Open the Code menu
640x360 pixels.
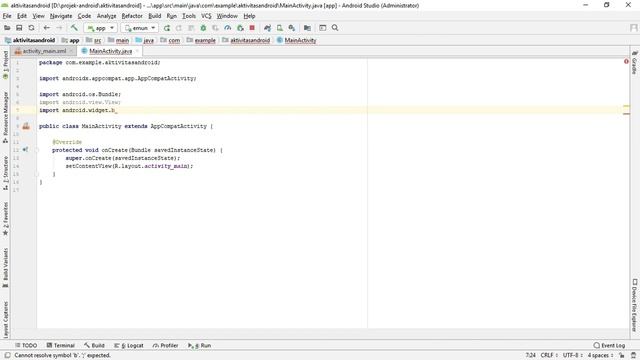click(x=84, y=16)
